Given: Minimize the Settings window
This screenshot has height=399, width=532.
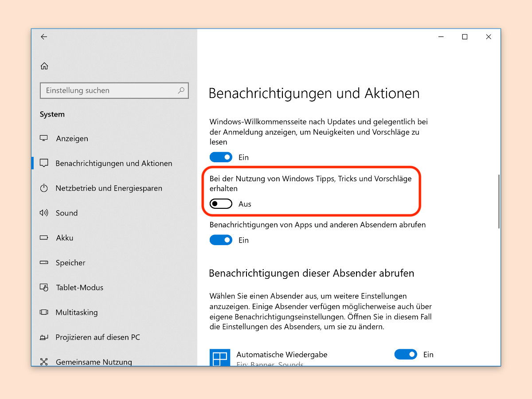Looking at the screenshot, I should [x=441, y=37].
